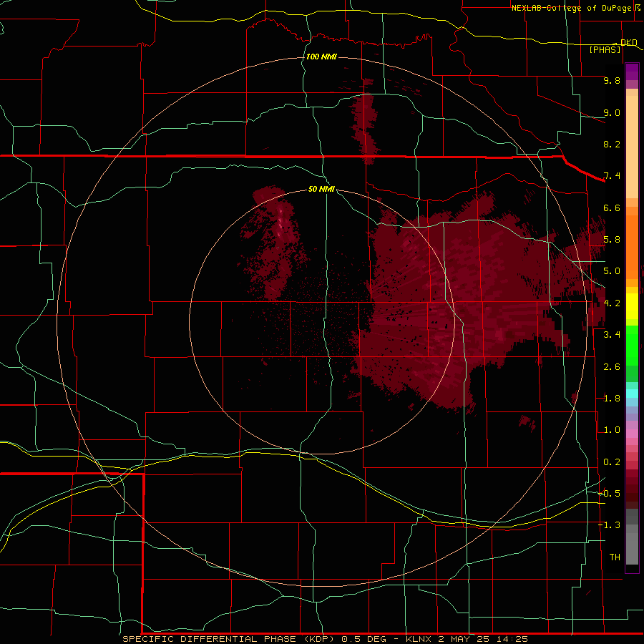Click the TH threshold label on the scale
Screen dimensions: 644x644
pyautogui.click(x=615, y=557)
